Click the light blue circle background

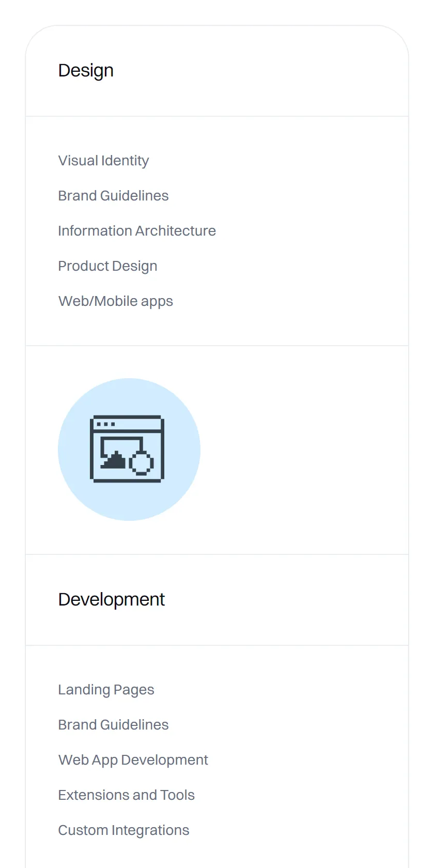(129, 450)
